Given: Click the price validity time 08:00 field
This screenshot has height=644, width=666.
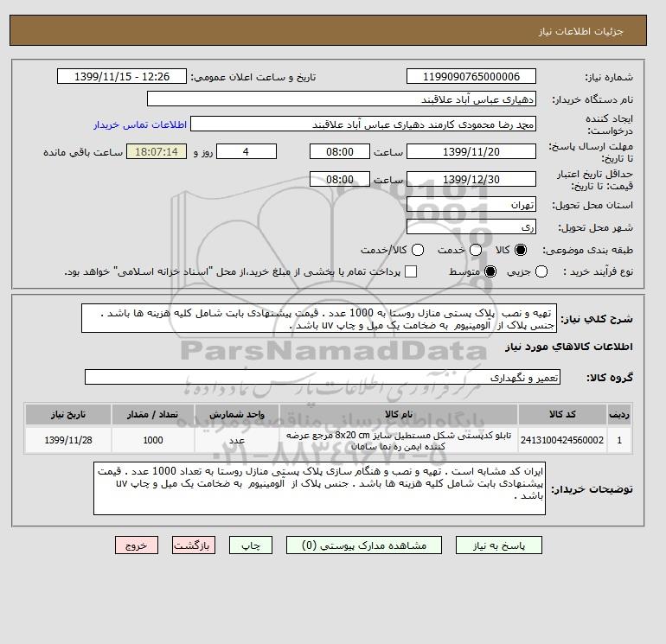Looking at the screenshot, I should click(340, 179).
